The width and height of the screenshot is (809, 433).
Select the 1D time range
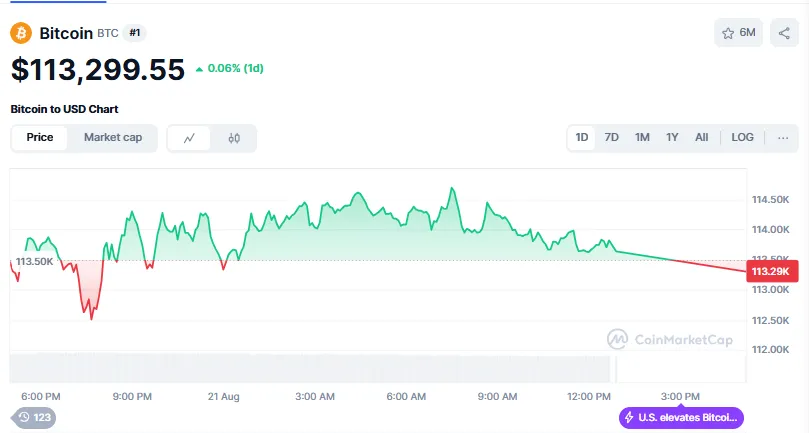[582, 137]
